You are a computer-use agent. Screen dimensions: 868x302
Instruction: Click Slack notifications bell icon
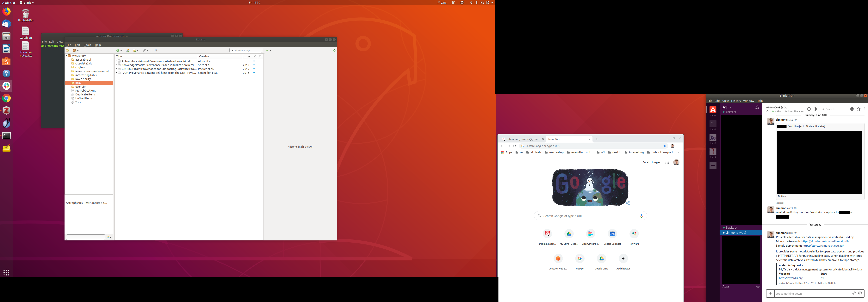pos(757,108)
